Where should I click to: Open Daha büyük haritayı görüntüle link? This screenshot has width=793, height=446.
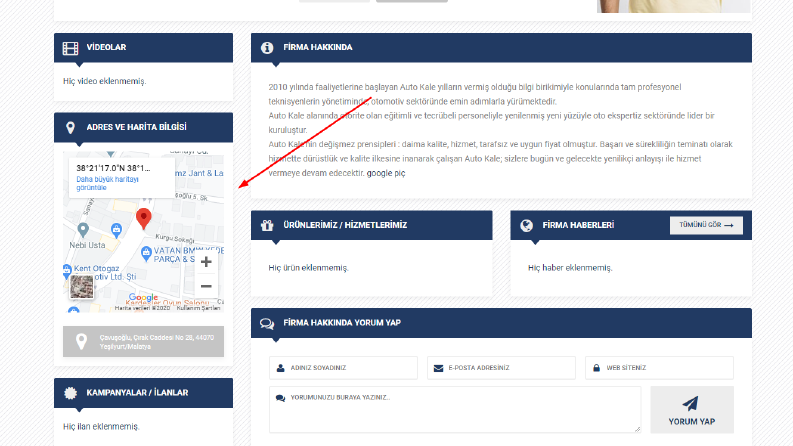(x=107, y=183)
